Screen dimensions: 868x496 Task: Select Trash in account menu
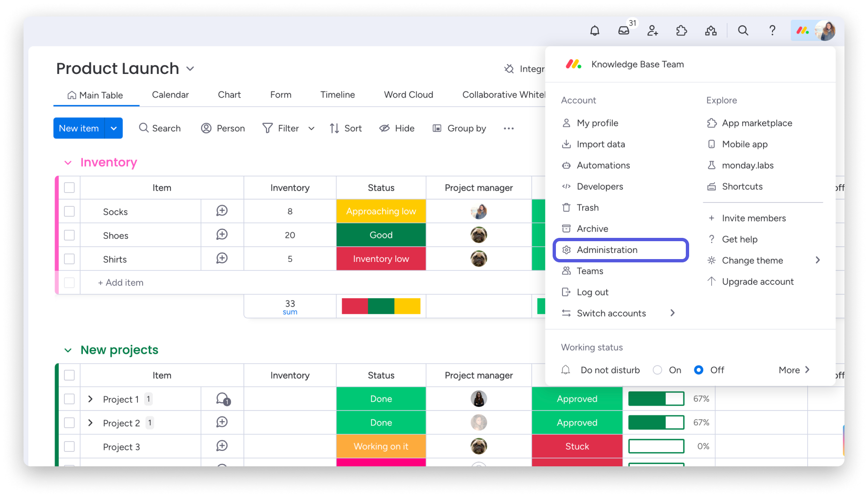click(580, 207)
